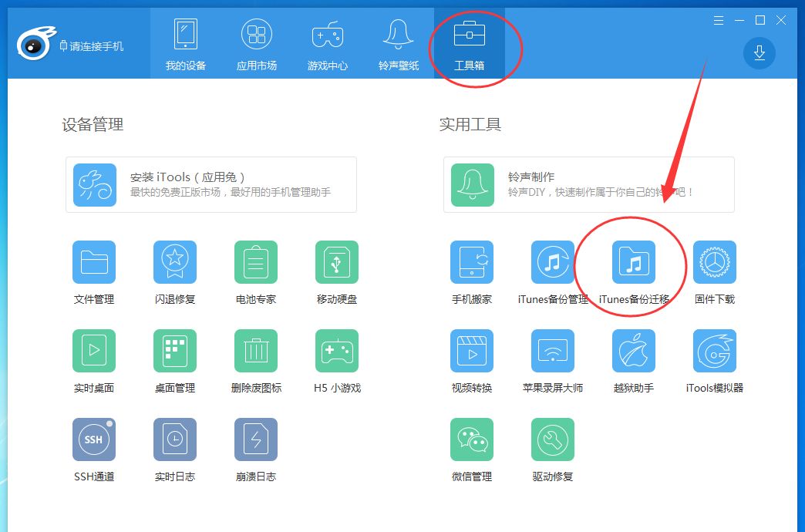The image size is (805, 532).
Task: Open the 铃声壁纸 ringtone wallpaper tab
Action: (x=399, y=45)
